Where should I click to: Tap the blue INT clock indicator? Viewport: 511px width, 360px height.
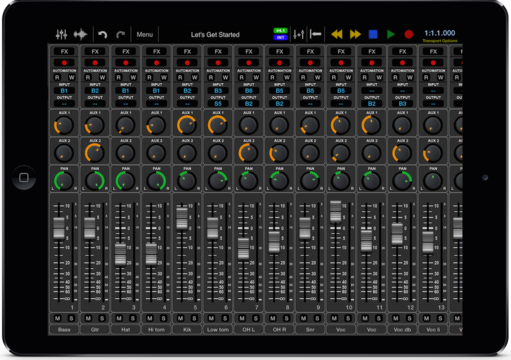click(281, 37)
